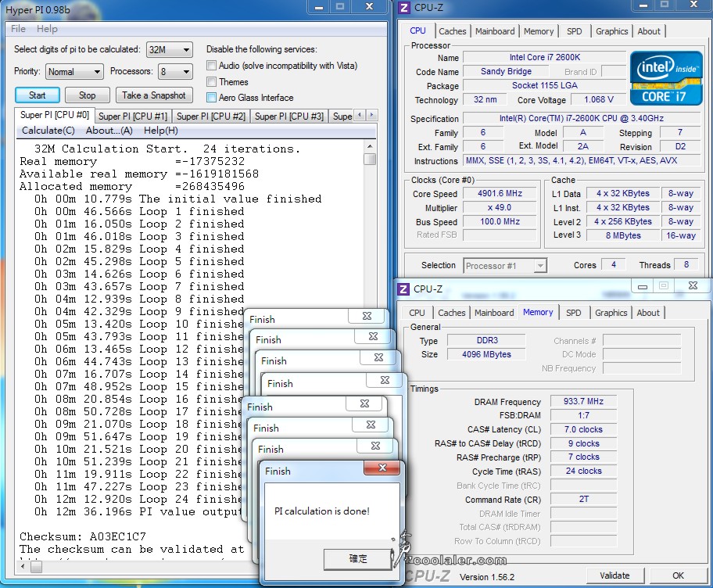Open the Mainboard tab in the CPU-Z memory window
The image size is (713, 588).
494,313
